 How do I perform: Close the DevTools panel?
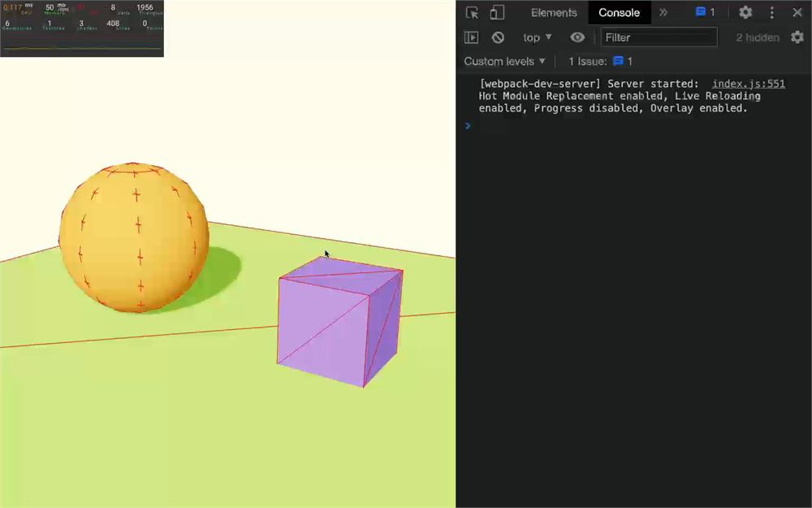(797, 12)
